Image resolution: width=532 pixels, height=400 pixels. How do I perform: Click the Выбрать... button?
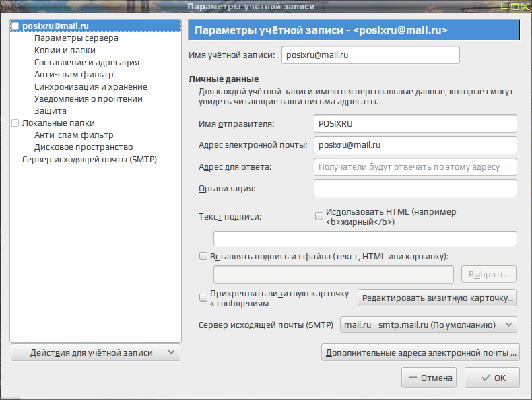tap(489, 275)
